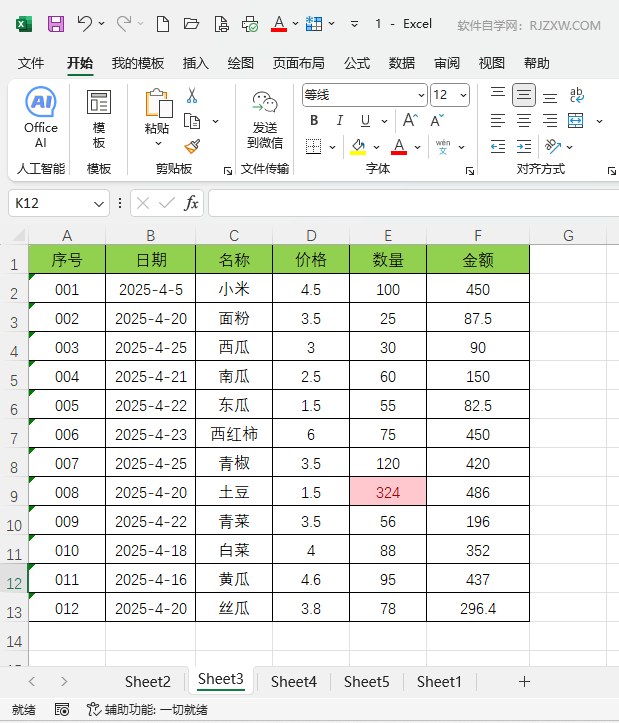Open the font size 12 dropdown

(x=463, y=95)
